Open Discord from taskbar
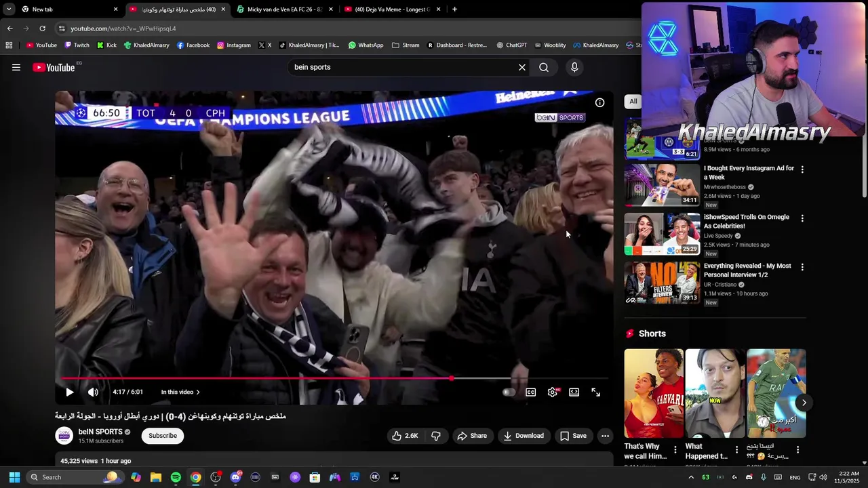The height and width of the screenshot is (488, 868). pyautogui.click(x=235, y=477)
